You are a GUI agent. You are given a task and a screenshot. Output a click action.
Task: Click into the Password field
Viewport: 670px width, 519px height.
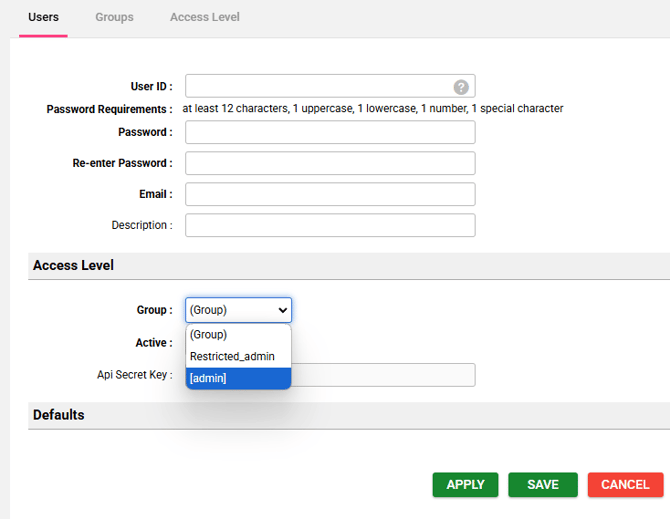coord(330,132)
